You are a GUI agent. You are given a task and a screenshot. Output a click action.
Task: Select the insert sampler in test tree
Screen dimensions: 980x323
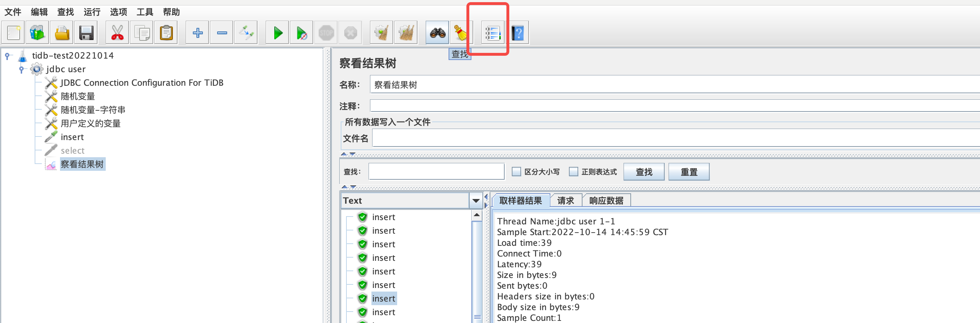click(72, 137)
